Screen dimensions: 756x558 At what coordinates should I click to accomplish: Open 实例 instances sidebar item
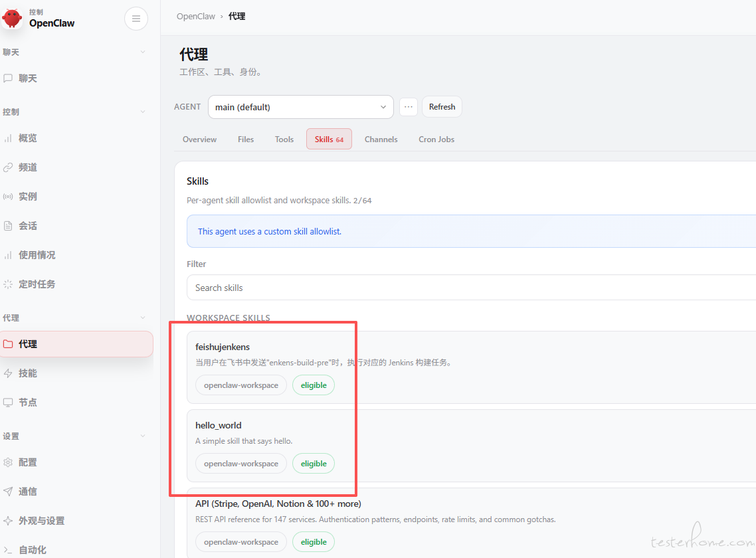tap(28, 197)
